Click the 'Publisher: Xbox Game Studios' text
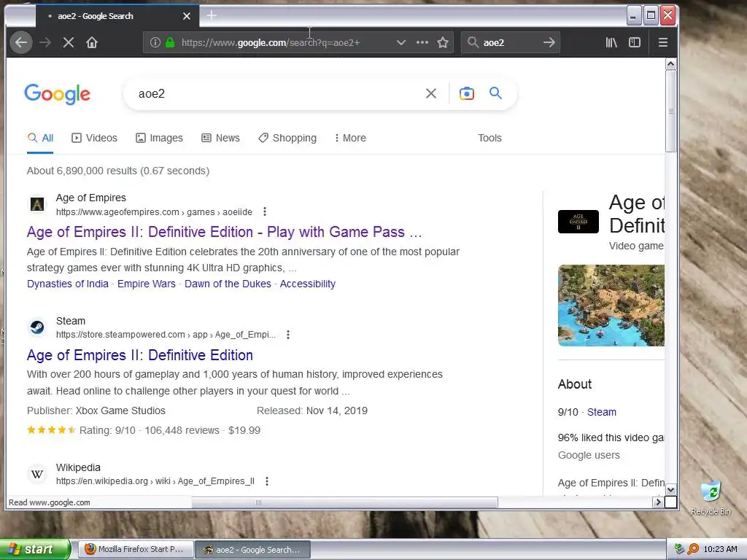This screenshot has width=747, height=560. [96, 411]
